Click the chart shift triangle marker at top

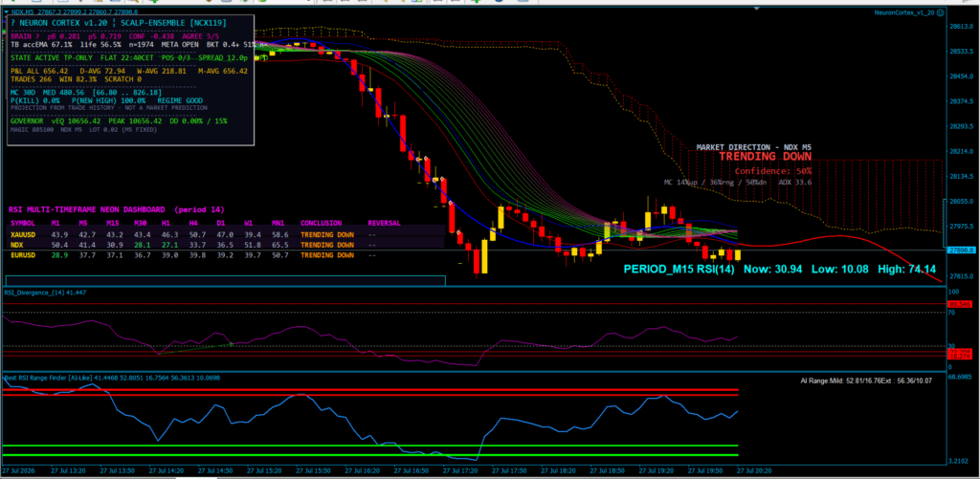(758, 9)
